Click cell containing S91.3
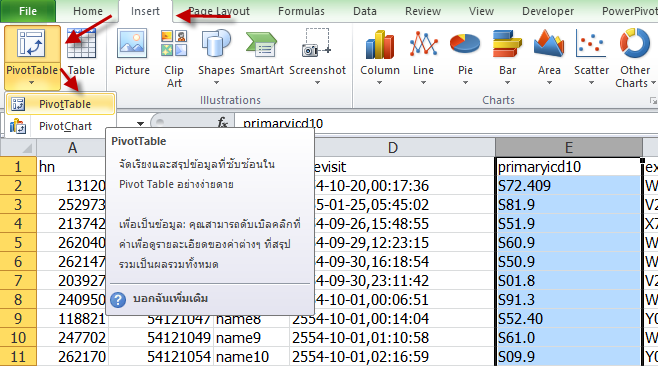This screenshot has width=658, height=366. 569,300
